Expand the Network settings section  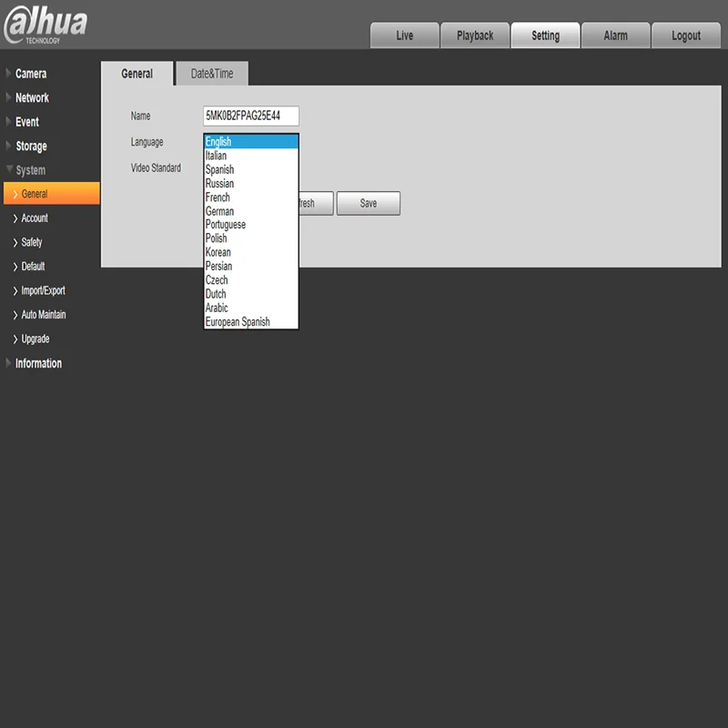(32, 97)
